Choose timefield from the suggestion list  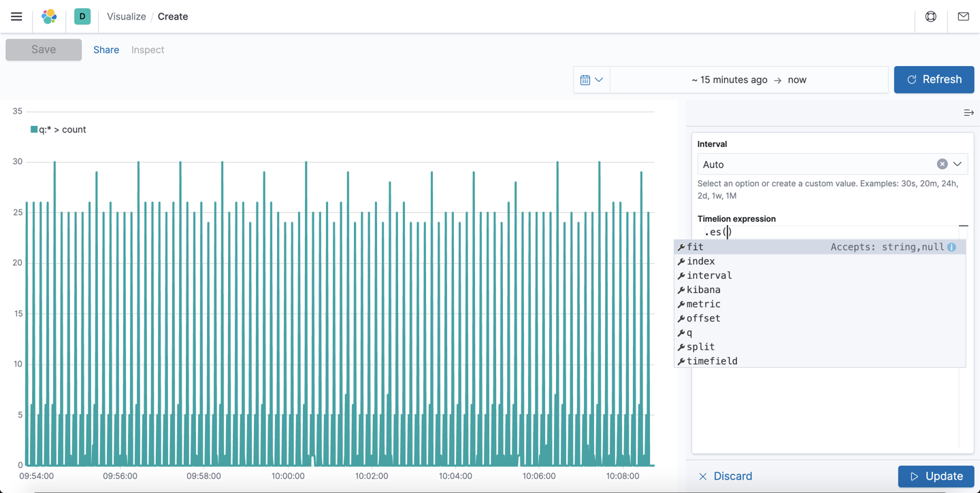(x=712, y=360)
